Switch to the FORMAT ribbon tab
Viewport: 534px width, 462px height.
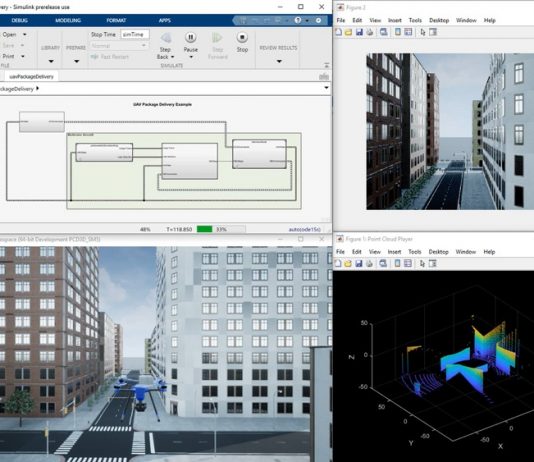(116, 20)
